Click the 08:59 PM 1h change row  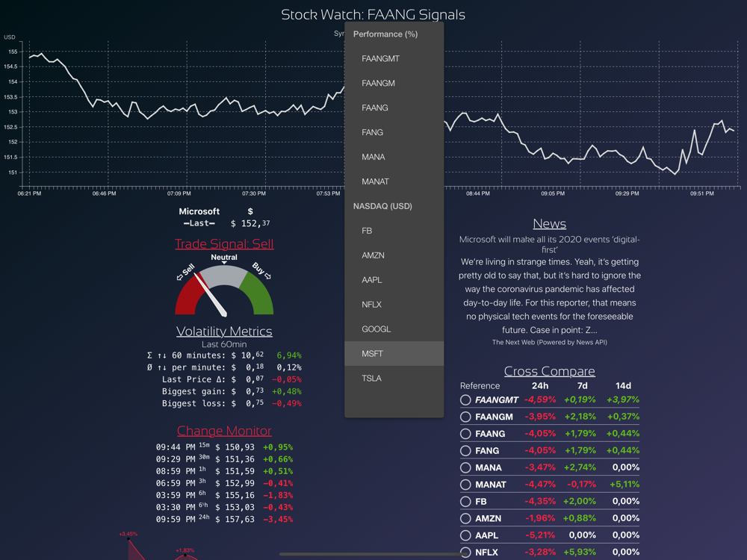point(224,471)
